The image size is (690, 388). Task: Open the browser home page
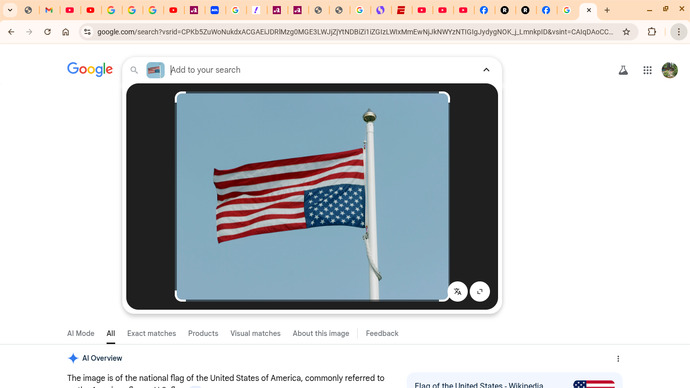(66, 32)
